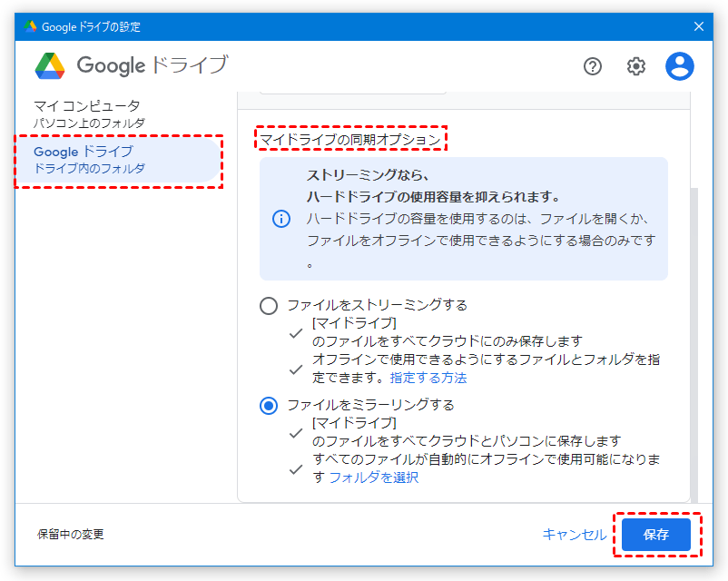Select ファイルをミラーリングする radio button

[x=269, y=406]
